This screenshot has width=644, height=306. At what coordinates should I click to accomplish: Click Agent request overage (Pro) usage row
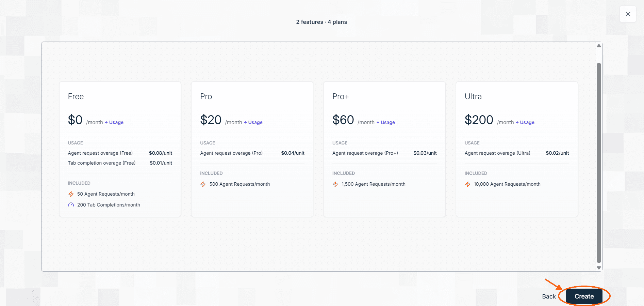click(252, 153)
